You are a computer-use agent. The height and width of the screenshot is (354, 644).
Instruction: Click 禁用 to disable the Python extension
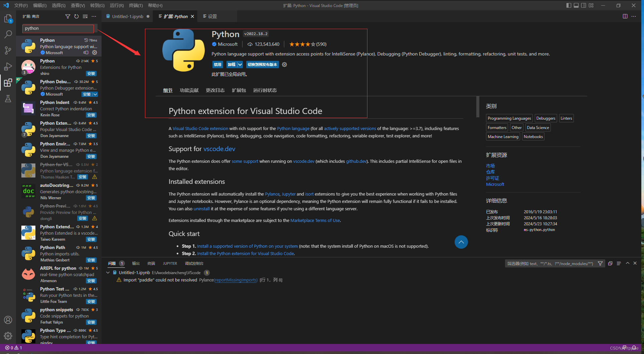tap(217, 64)
